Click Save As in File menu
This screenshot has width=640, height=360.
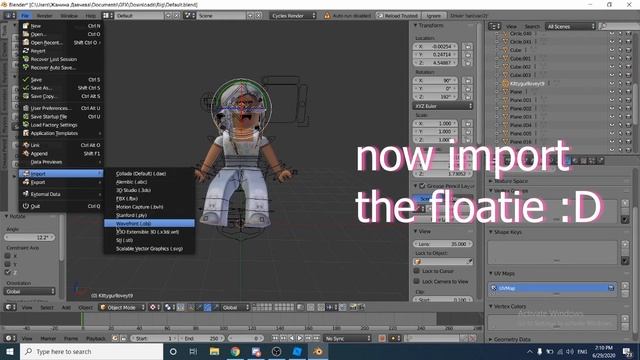(60, 88)
